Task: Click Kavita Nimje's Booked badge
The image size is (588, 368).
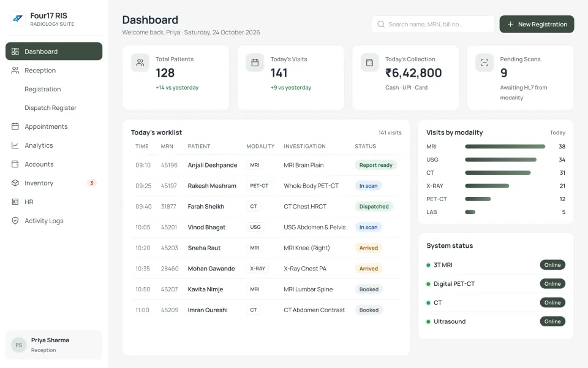Action: pos(369,289)
